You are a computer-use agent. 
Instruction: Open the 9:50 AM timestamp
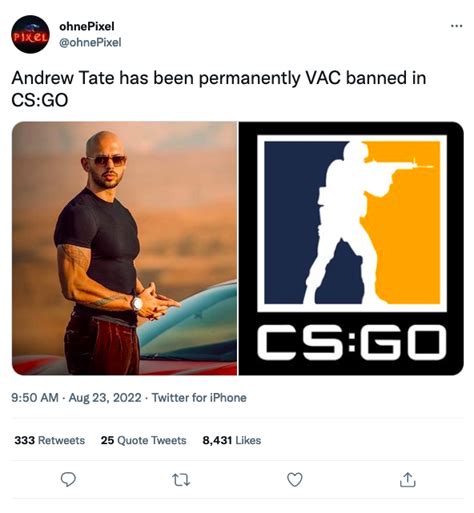point(35,398)
